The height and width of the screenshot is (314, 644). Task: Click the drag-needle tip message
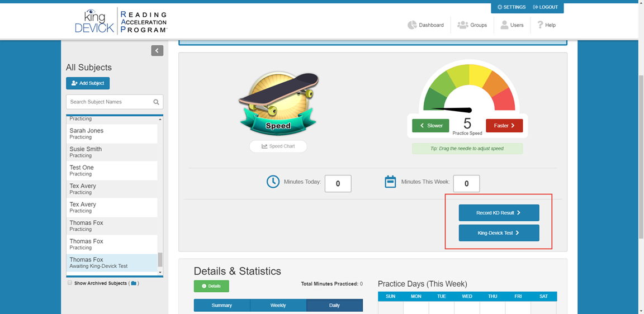467,149
